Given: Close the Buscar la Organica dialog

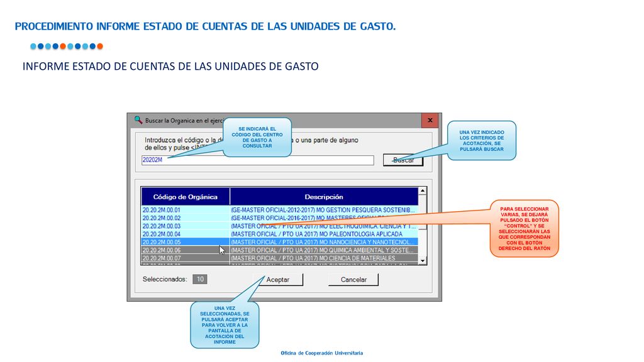Looking at the screenshot, I should [x=430, y=121].
